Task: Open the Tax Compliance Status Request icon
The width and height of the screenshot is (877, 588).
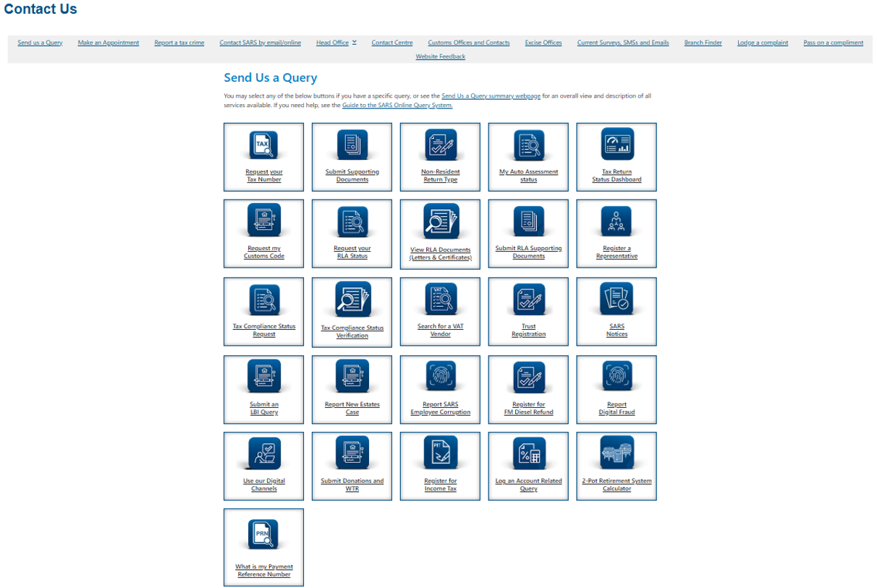Action: pyautogui.click(x=263, y=299)
